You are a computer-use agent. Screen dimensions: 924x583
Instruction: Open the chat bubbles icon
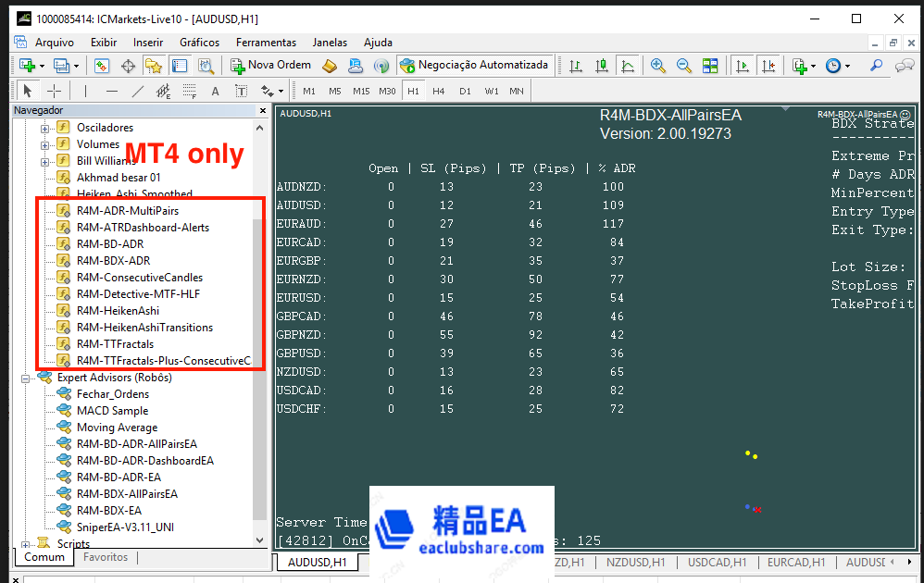point(905,66)
